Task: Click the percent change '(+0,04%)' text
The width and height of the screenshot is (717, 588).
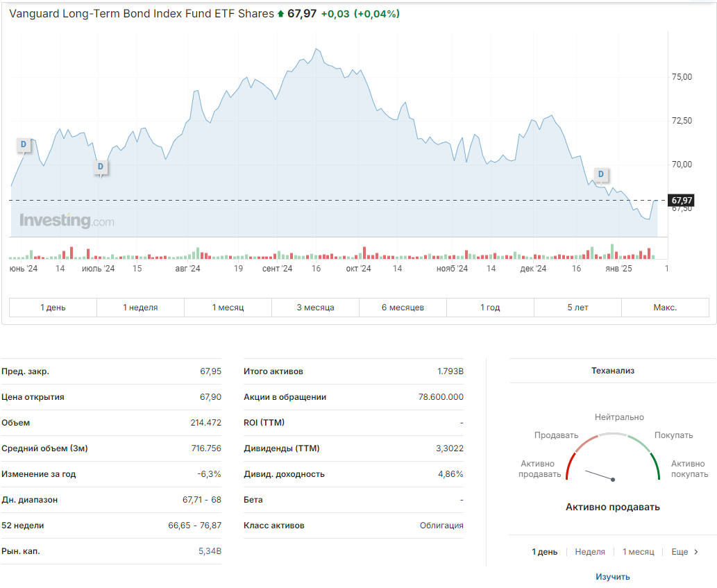Action: [x=377, y=14]
